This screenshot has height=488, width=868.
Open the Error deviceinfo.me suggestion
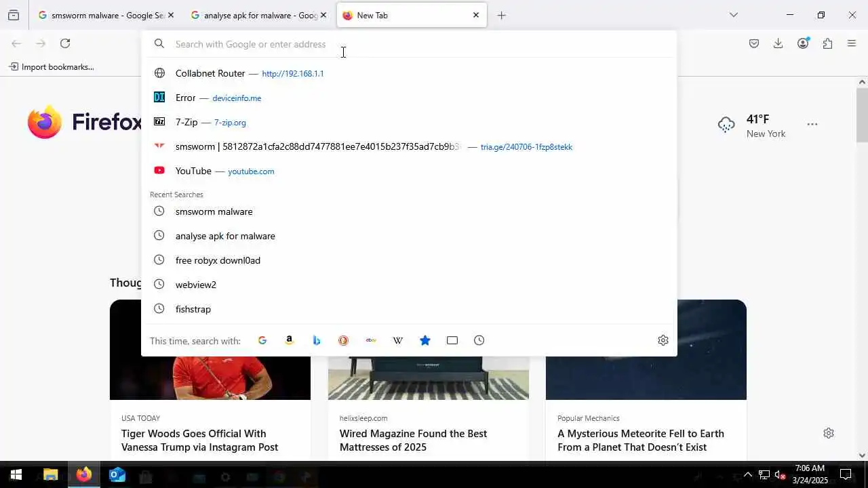coord(409,98)
